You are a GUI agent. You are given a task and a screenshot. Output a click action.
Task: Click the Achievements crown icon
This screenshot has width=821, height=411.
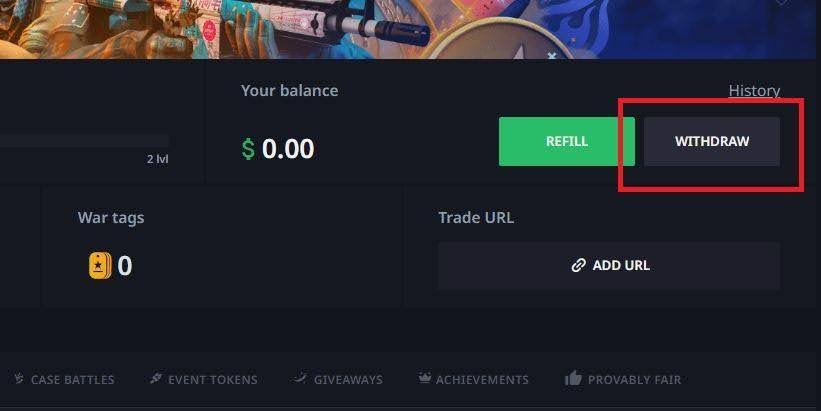click(x=425, y=377)
